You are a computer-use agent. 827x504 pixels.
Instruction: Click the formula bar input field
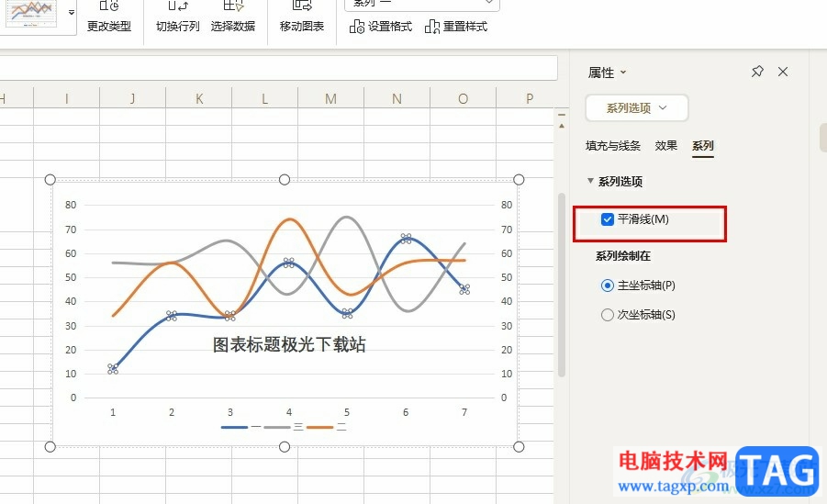(278, 68)
